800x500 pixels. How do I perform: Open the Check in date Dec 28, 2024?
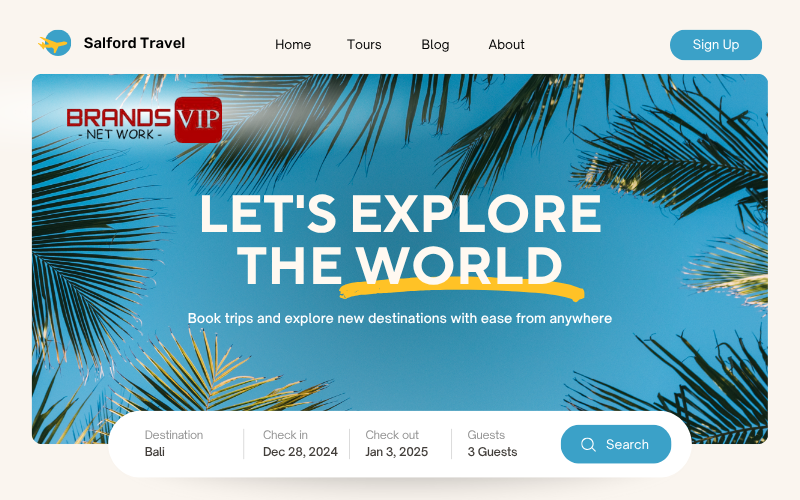[300, 443]
